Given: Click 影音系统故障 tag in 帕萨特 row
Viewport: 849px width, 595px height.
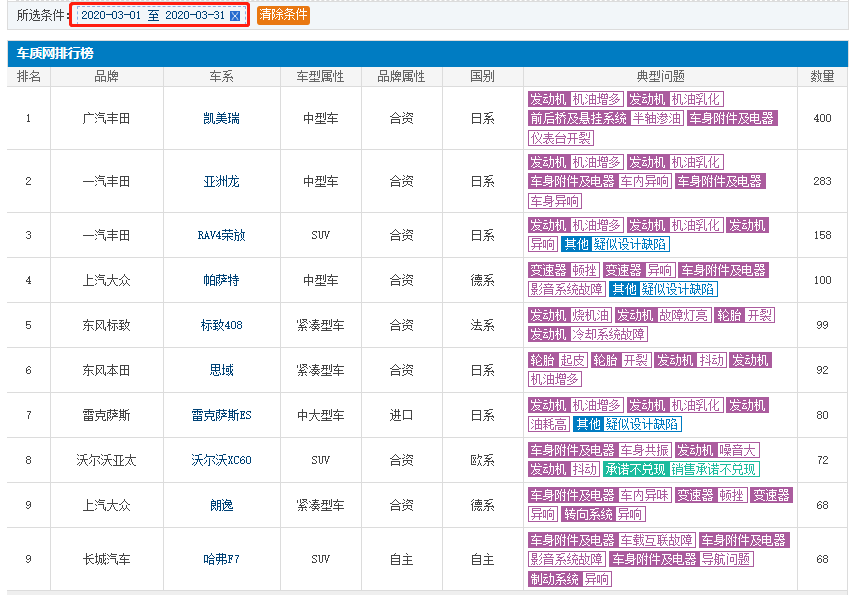Looking at the screenshot, I should pyautogui.click(x=566, y=289).
